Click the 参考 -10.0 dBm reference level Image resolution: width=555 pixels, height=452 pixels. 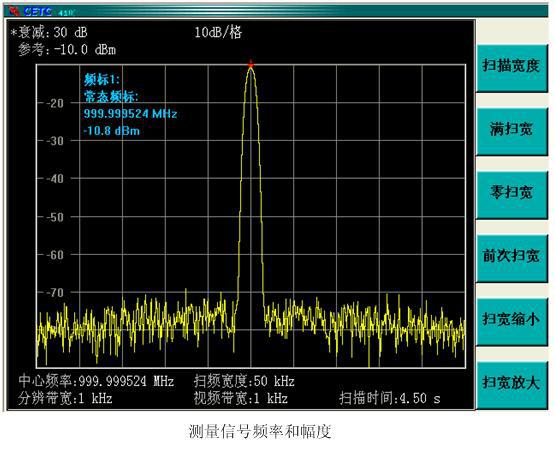[67, 50]
